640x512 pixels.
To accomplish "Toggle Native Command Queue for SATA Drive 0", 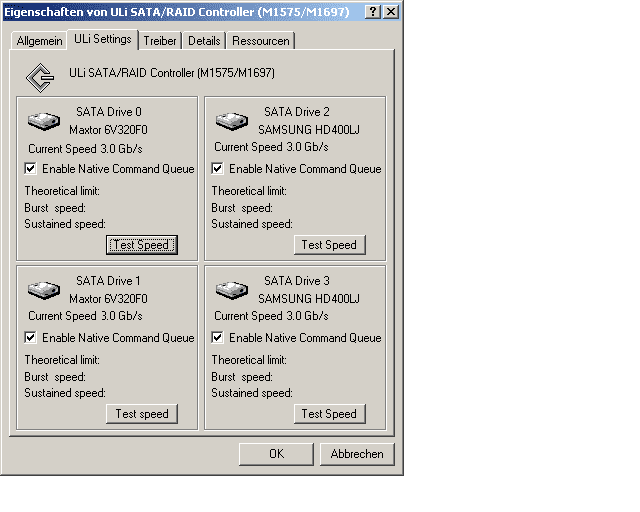I will (30, 169).
